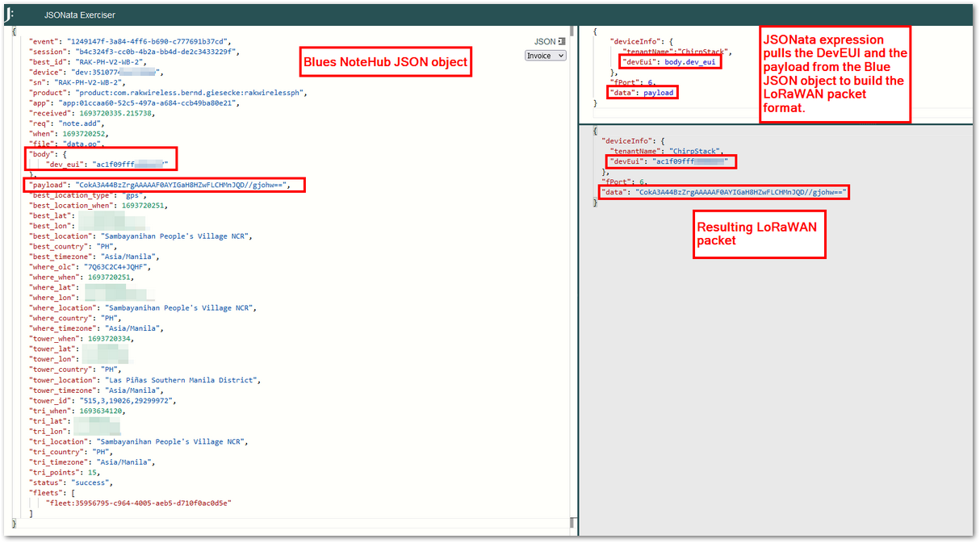
Task: Click the "received" timestamp line
Action: [91, 113]
